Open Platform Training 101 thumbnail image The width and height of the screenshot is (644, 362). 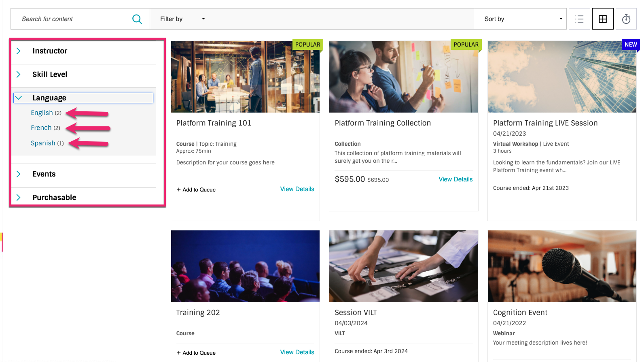(x=245, y=77)
